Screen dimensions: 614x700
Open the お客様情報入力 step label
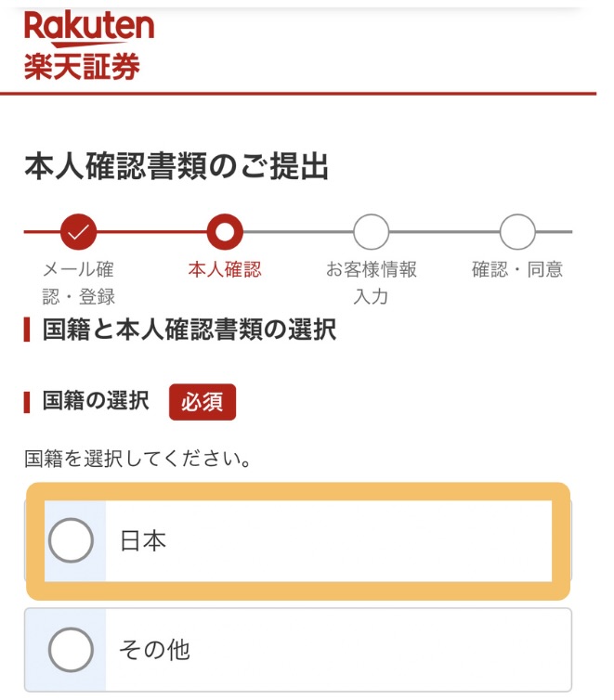371,283
